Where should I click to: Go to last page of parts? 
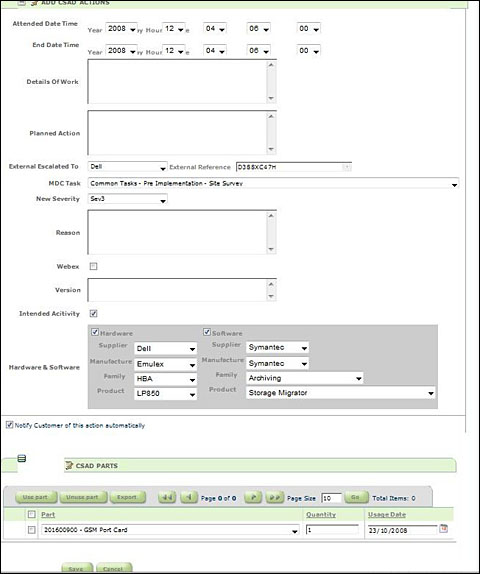pyautogui.click(x=274, y=497)
